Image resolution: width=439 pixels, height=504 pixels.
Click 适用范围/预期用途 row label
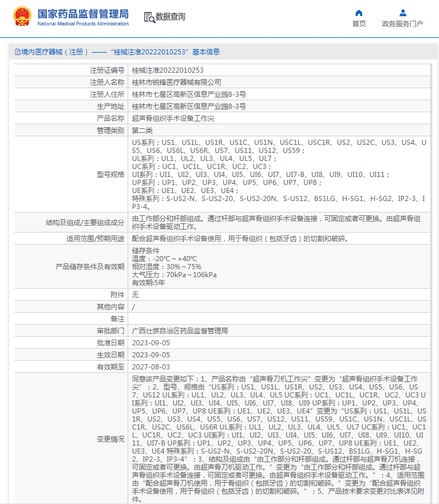[x=96, y=239]
